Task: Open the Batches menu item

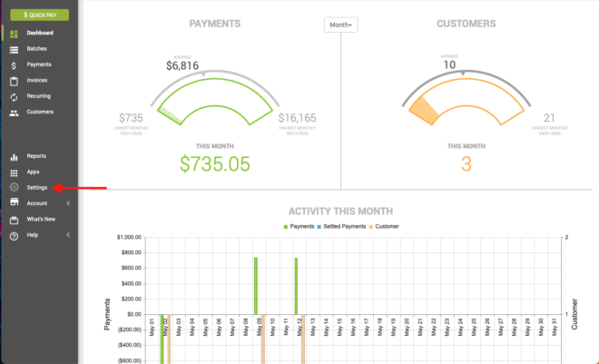Action: 36,48
